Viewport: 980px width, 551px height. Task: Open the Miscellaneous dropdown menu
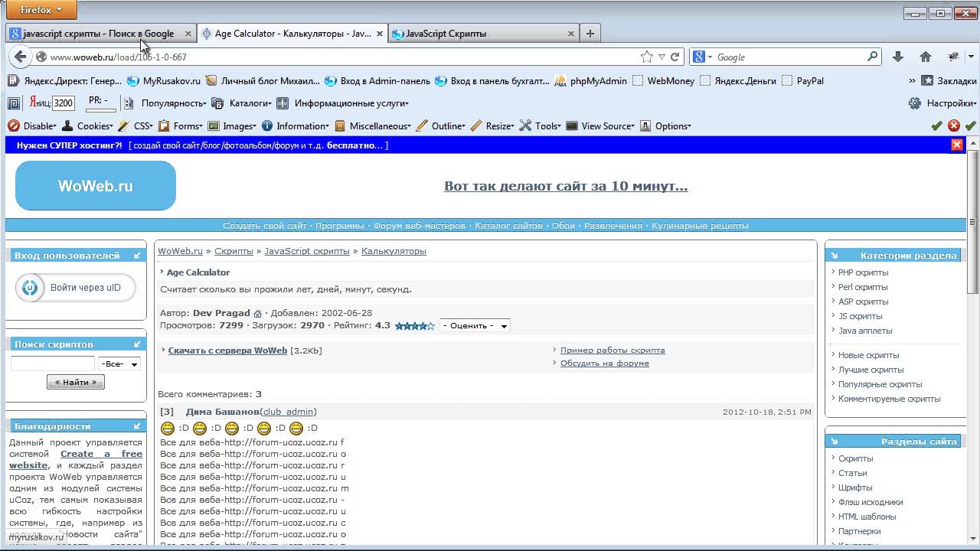(374, 126)
